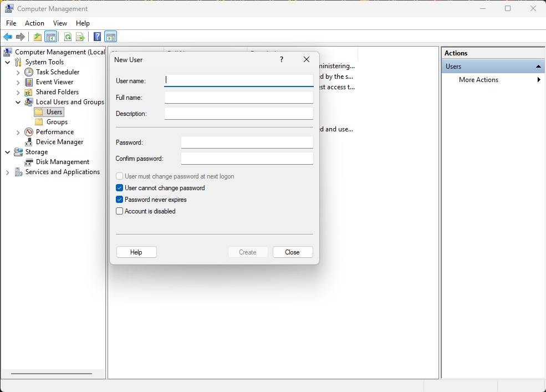Screen dimensions: 546x392
Task: Uncheck Password never expires
Action: click(119, 200)
